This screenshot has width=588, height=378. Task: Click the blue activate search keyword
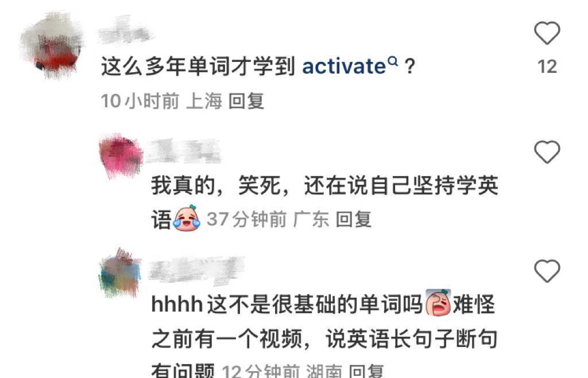click(x=344, y=67)
